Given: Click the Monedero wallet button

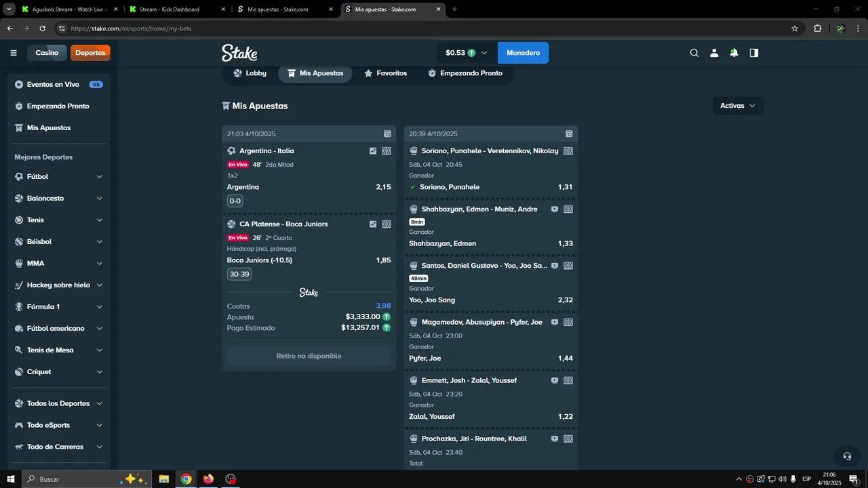Looking at the screenshot, I should 523,53.
